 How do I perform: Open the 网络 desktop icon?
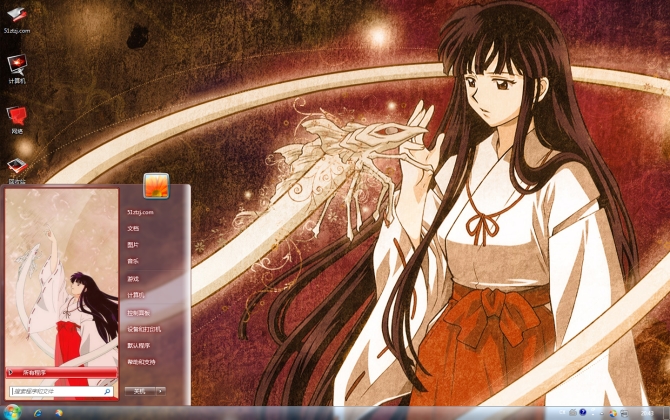click(x=17, y=120)
